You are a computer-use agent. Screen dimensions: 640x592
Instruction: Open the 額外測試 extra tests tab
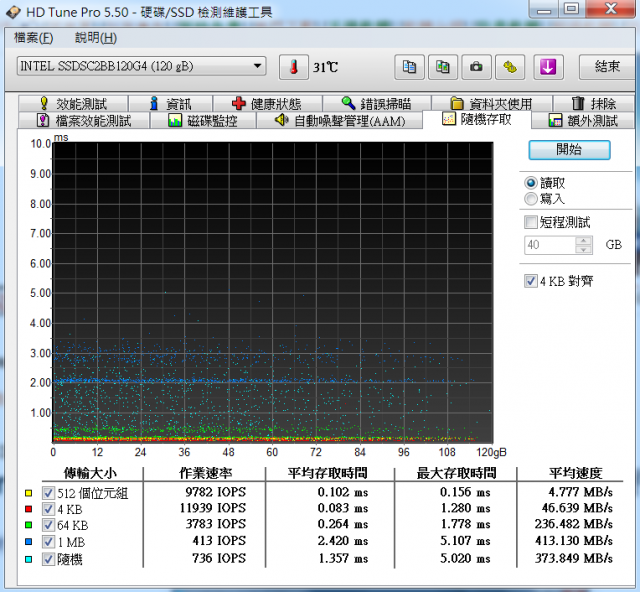[x=584, y=121]
